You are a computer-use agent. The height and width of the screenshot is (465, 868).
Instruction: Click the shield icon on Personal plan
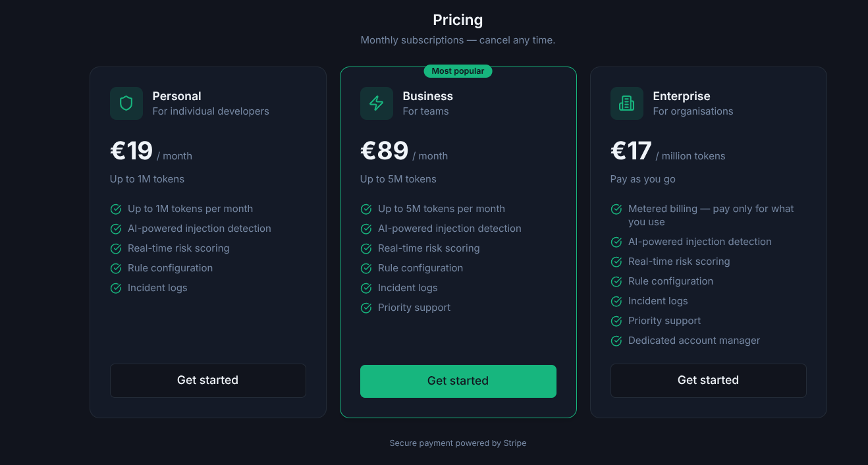tap(126, 103)
